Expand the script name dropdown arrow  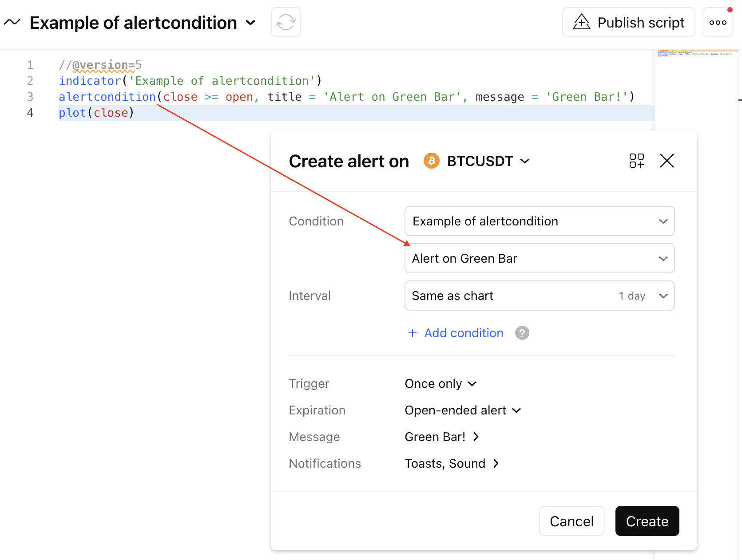point(250,23)
